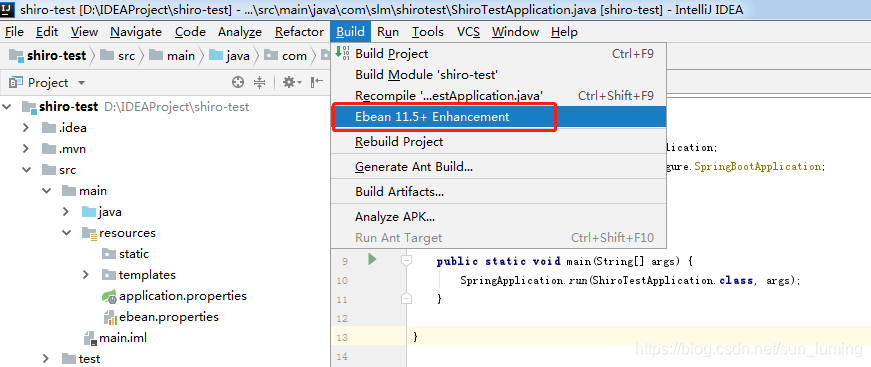Collapse the src folder
Screen dimensions: 871x367
pos(26,170)
